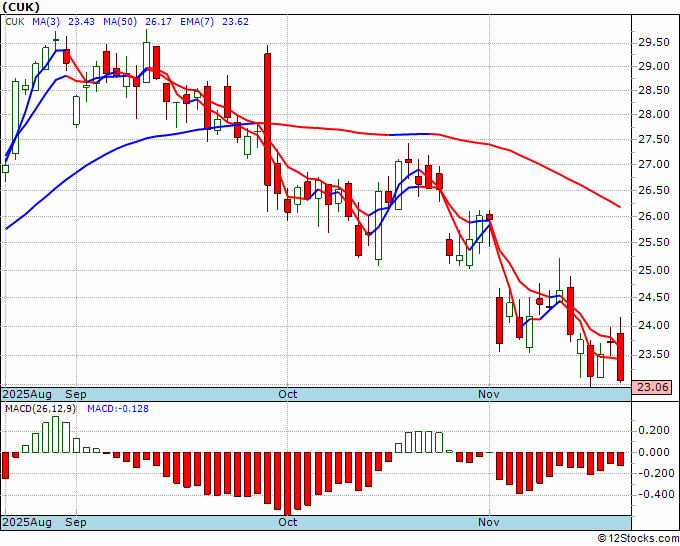The height and width of the screenshot is (546, 680).
Task: Click the Nov label on price chart axis
Action: pos(489,394)
